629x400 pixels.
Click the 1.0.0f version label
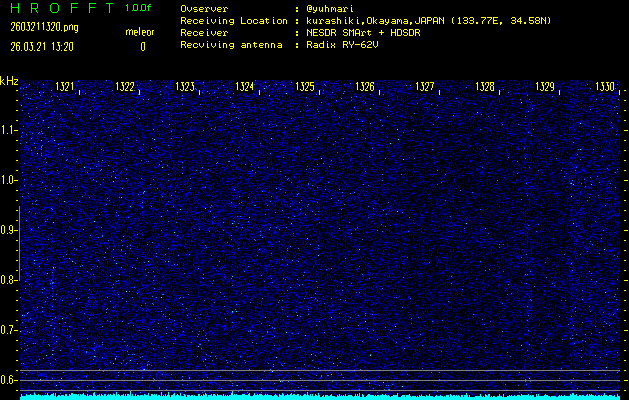pyautogui.click(x=140, y=8)
